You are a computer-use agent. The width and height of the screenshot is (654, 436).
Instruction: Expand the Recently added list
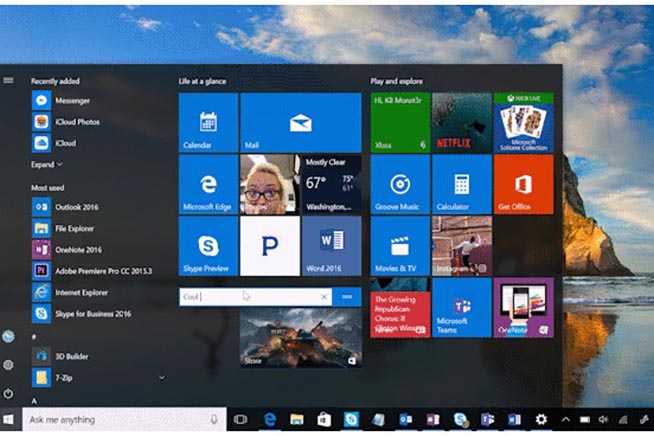click(x=47, y=164)
